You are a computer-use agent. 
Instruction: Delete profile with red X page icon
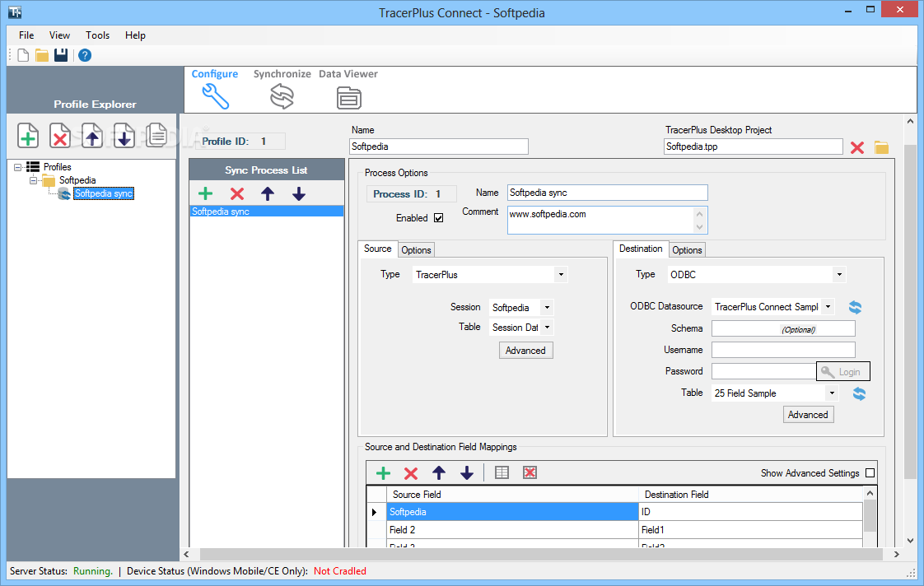point(59,136)
